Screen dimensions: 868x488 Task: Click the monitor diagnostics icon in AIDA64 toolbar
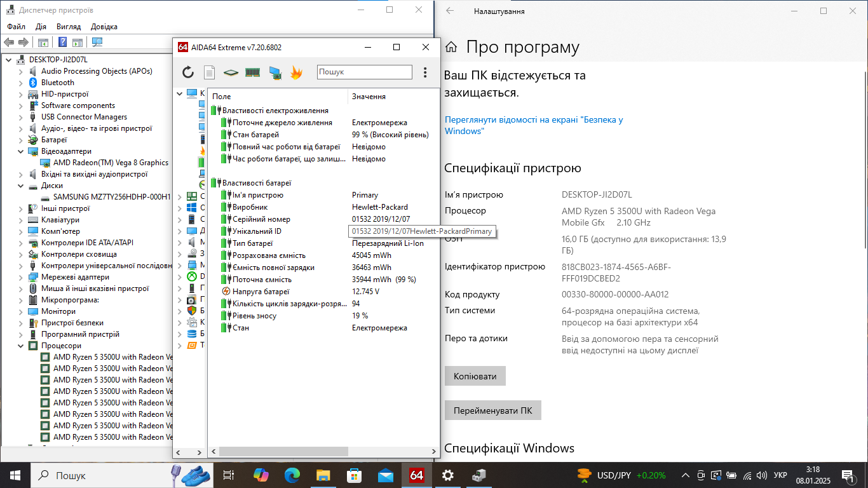[275, 72]
